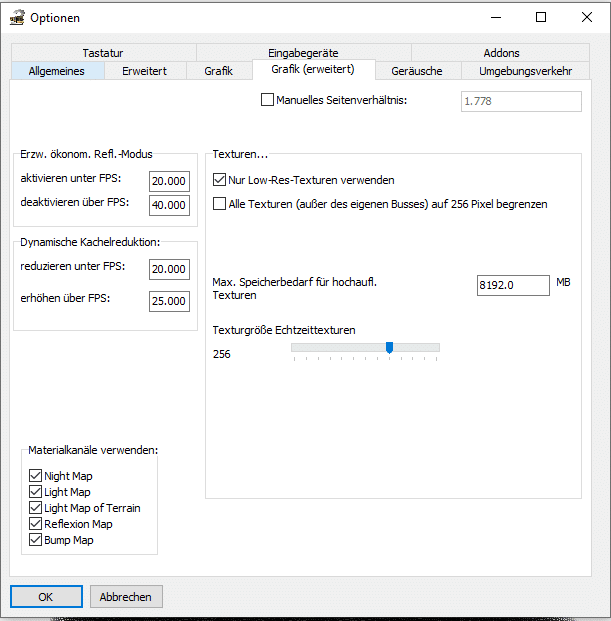Switch to the Tastatur tab

103,53
